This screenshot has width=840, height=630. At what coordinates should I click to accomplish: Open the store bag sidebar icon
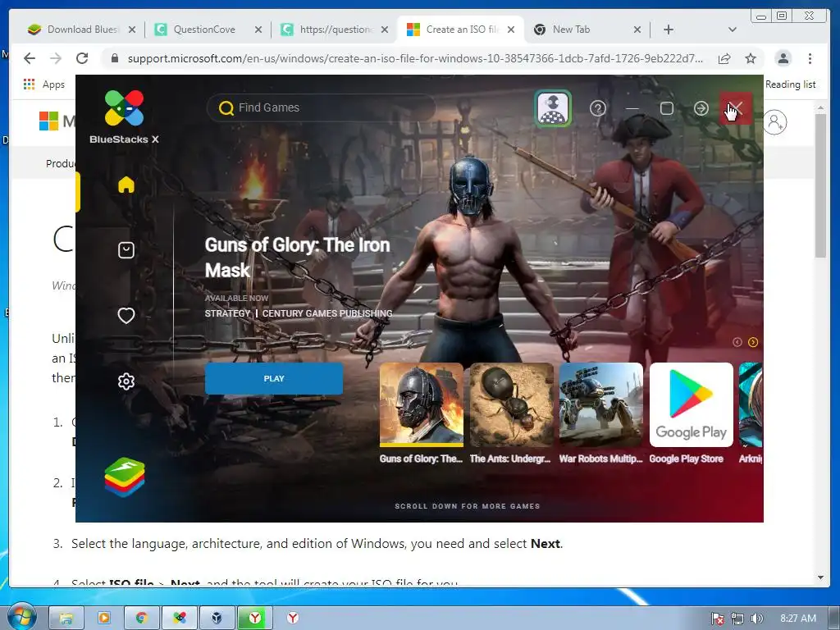[x=126, y=250]
